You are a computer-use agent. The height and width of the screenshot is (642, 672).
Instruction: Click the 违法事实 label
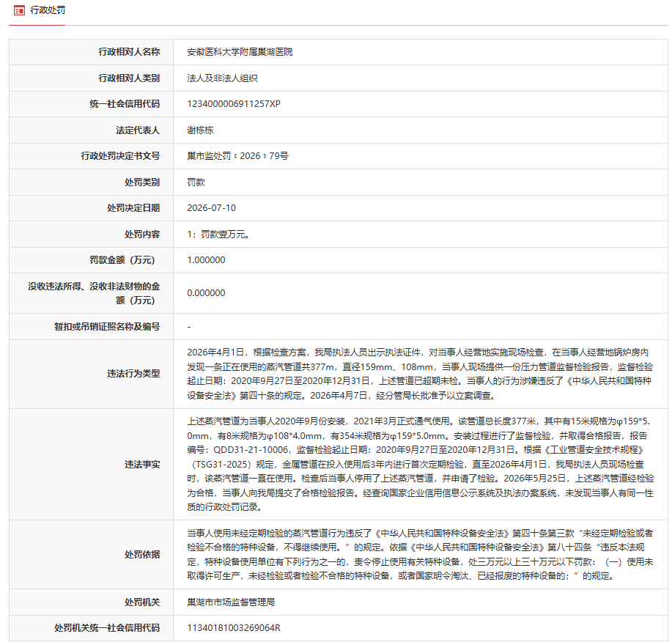(x=142, y=464)
